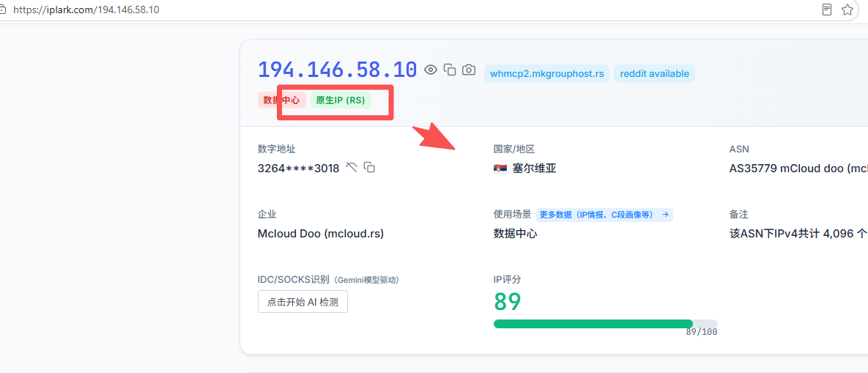Click the 备注 label
This screenshot has width=868, height=373.
[739, 214]
